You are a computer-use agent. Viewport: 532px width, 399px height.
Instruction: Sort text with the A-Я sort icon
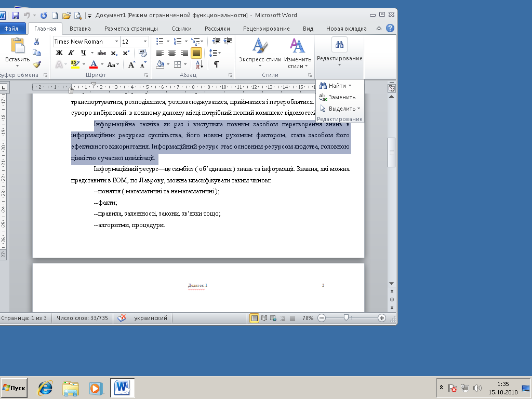tap(199, 64)
